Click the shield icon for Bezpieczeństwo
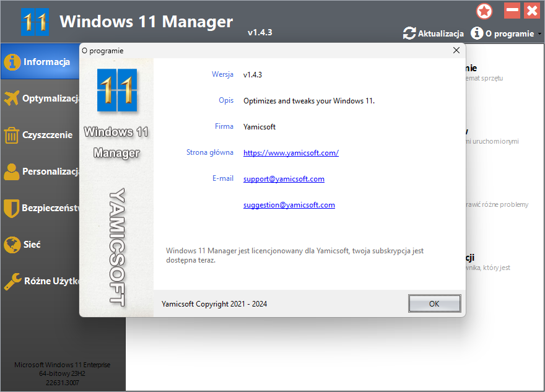 pos(12,208)
